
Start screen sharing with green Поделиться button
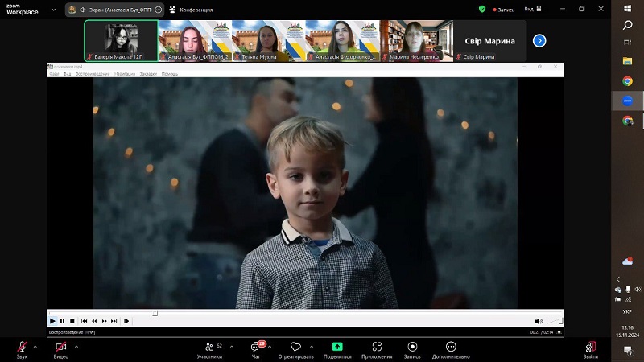click(x=337, y=350)
